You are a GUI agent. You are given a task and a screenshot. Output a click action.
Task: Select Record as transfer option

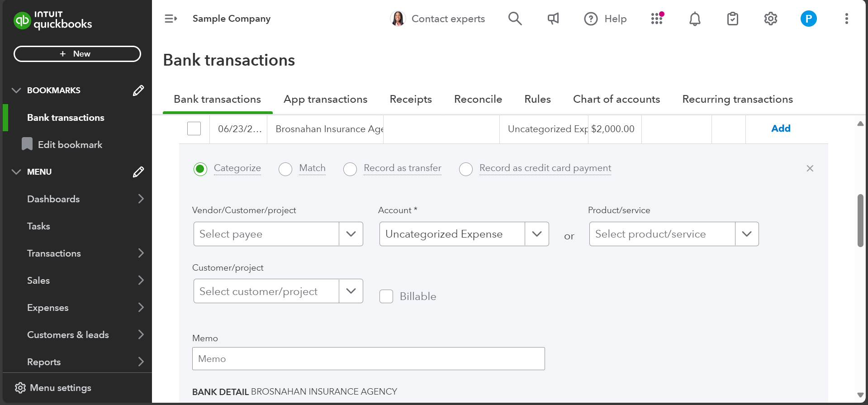point(350,169)
